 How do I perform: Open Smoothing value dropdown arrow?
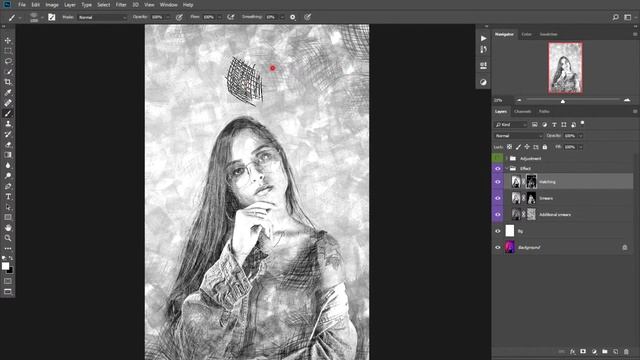(281, 17)
